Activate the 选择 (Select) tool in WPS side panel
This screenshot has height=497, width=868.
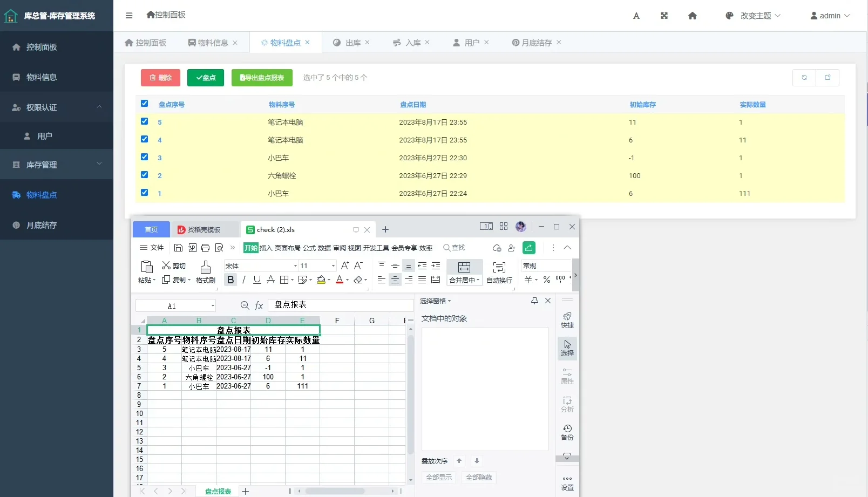(567, 348)
